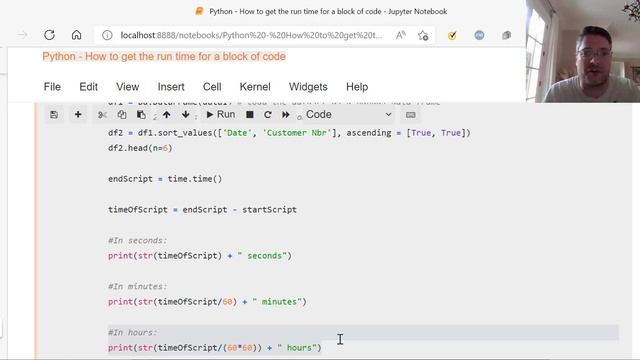The width and height of the screenshot is (640, 360).
Task: Insert cell below with plus icon
Action: [78, 115]
